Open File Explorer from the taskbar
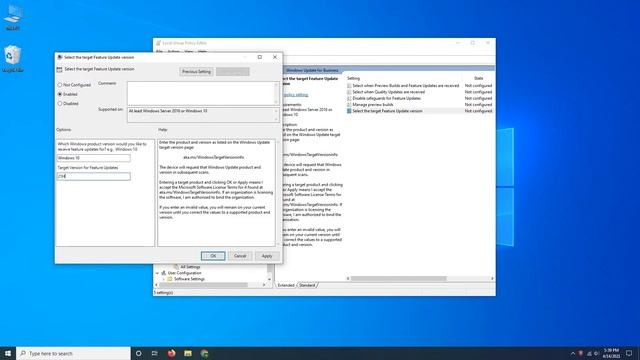Viewport: 640px width, 360px height. (x=188, y=353)
